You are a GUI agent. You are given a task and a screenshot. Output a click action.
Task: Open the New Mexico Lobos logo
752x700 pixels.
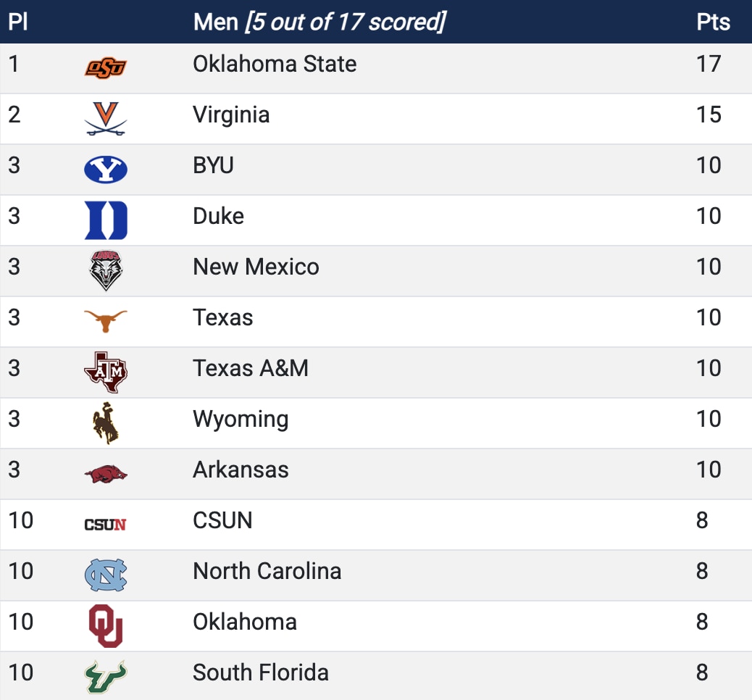[x=106, y=271]
